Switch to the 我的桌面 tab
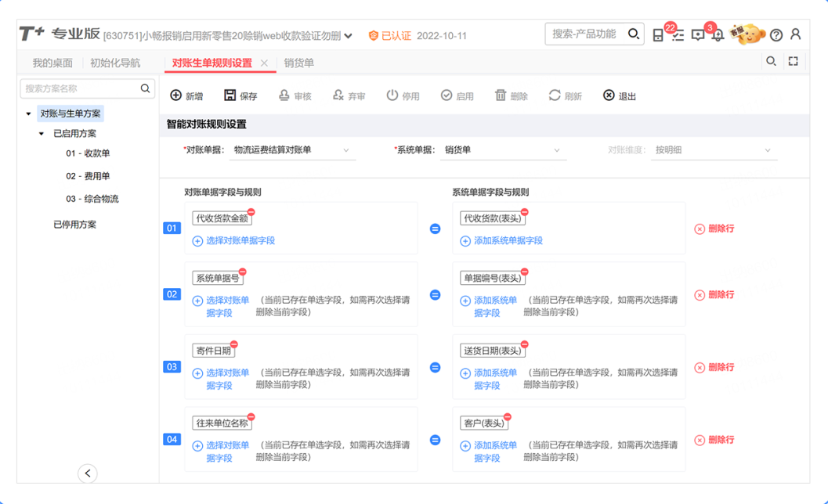828x504 pixels. click(x=52, y=63)
